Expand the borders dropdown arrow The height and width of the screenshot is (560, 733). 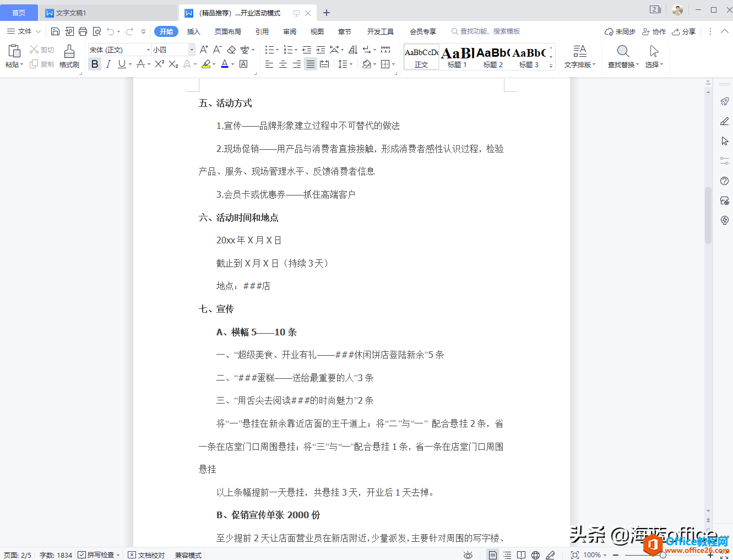(x=393, y=64)
